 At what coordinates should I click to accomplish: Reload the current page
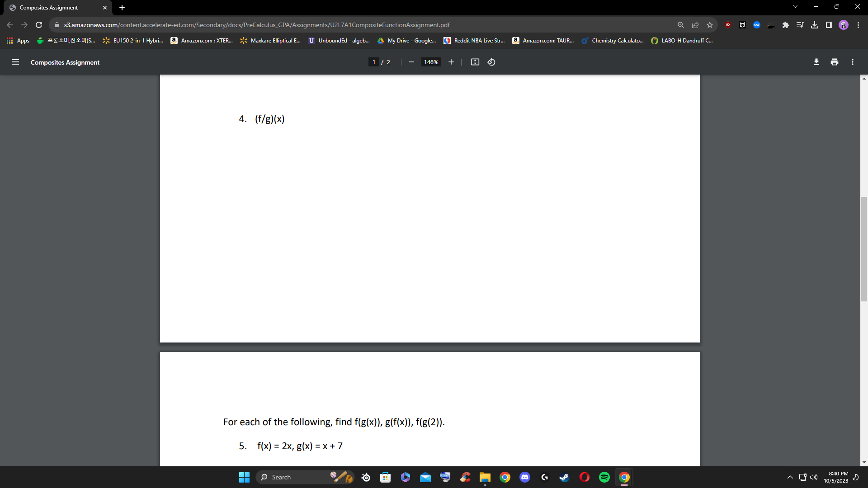pyautogui.click(x=38, y=25)
